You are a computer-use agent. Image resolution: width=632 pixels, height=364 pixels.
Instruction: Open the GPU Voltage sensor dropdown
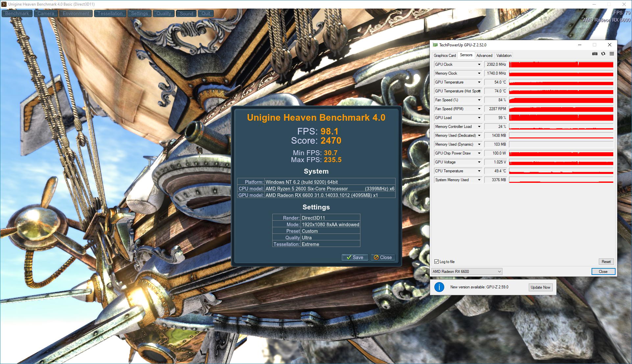[x=479, y=162]
